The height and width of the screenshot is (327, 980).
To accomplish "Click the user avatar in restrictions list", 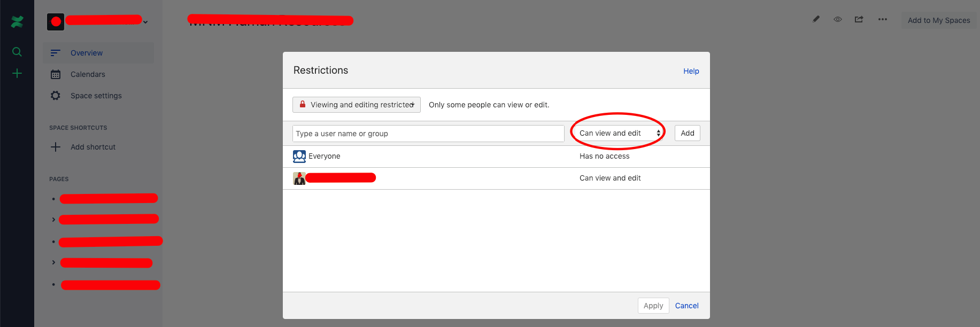I will coord(299,178).
